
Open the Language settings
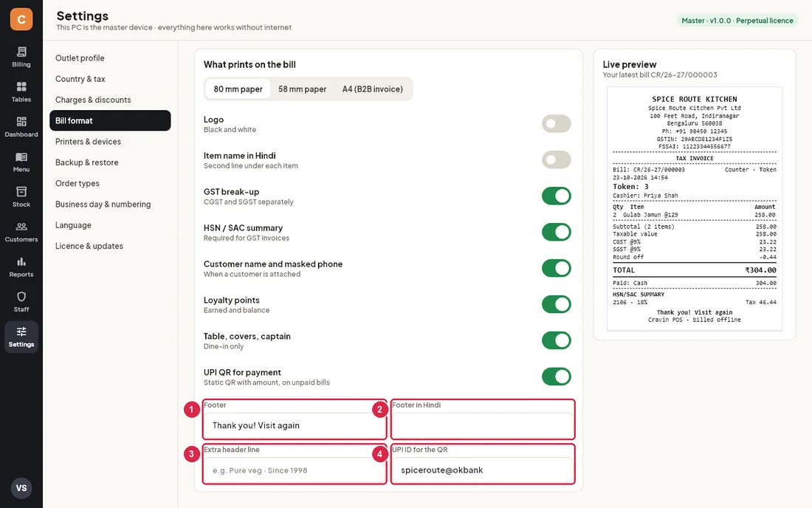110,225
